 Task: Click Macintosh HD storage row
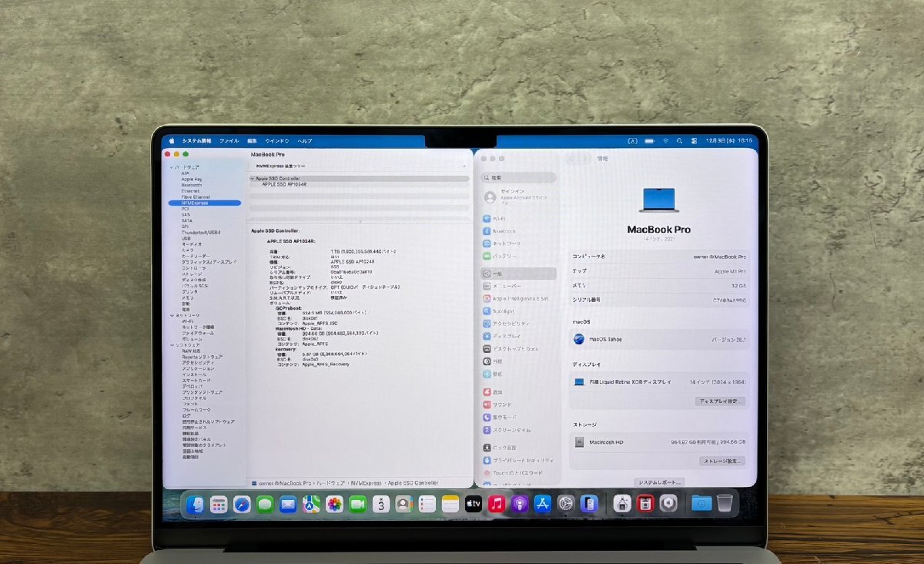coord(660,442)
